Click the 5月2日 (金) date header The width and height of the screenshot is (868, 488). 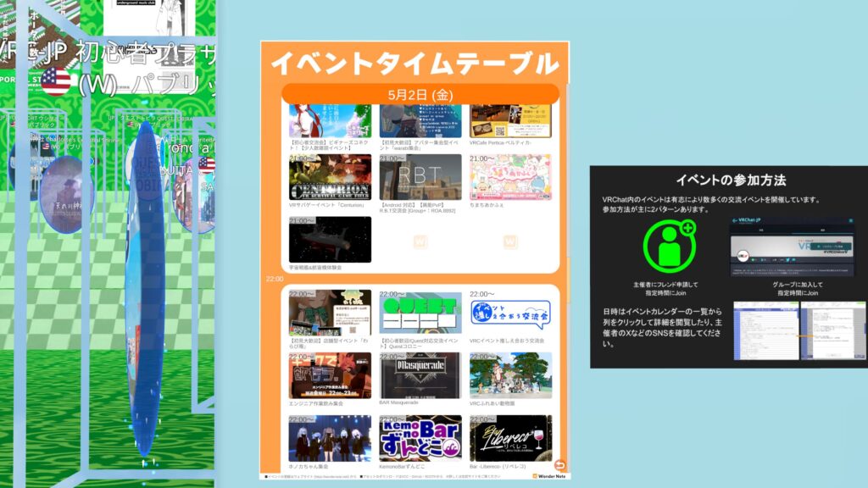(420, 95)
